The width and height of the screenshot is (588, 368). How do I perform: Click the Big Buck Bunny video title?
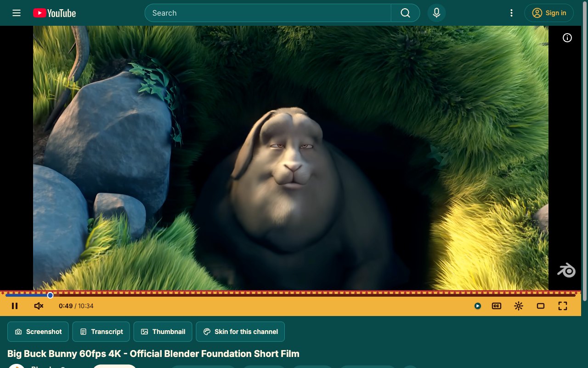point(153,354)
